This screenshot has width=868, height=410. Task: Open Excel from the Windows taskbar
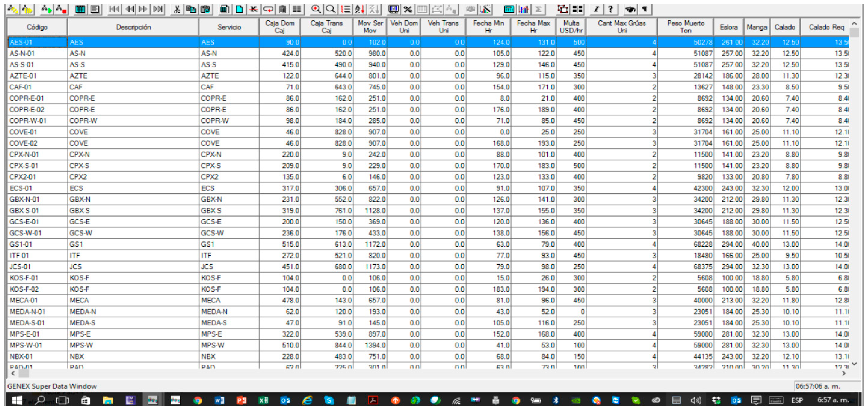click(x=263, y=400)
